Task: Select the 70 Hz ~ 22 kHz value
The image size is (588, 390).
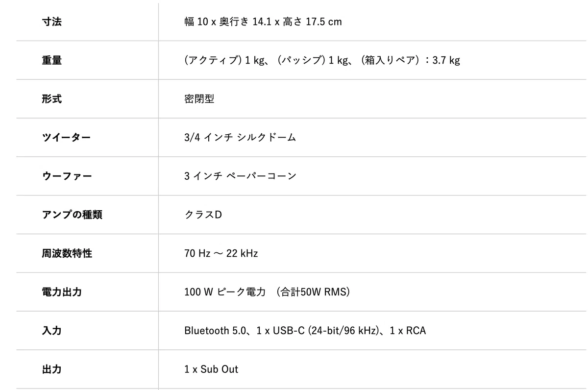Action: (221, 253)
